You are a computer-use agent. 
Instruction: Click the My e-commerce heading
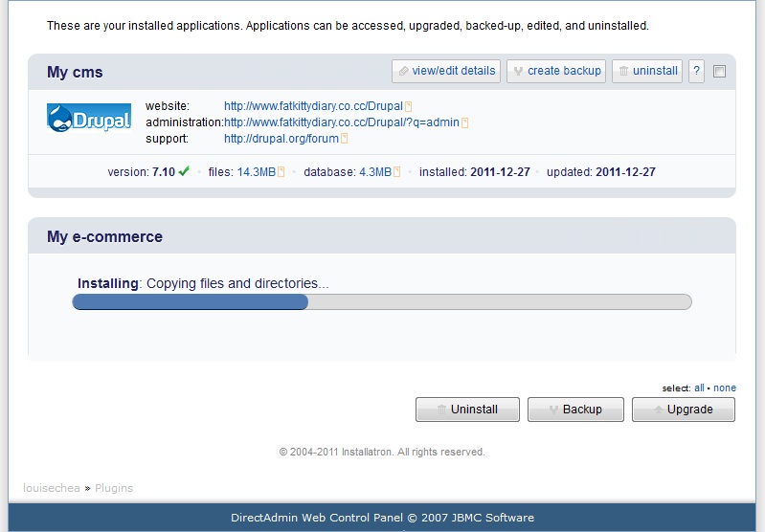point(104,236)
